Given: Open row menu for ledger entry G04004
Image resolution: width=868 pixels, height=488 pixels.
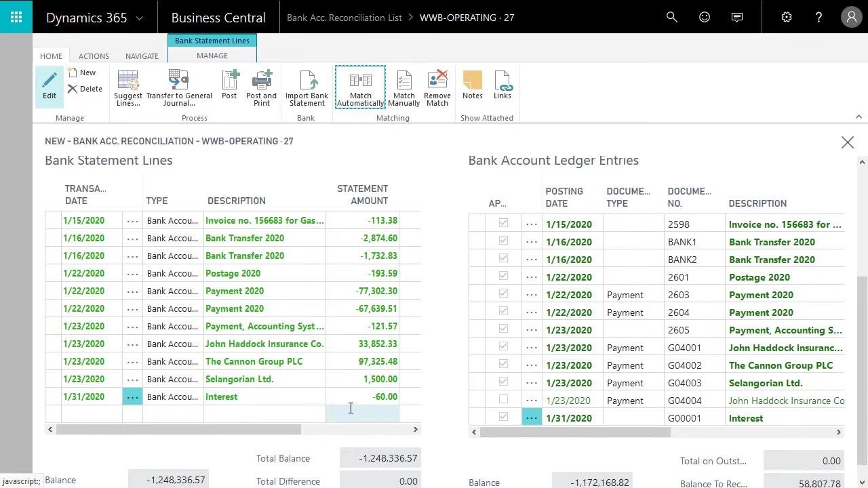Looking at the screenshot, I should (532, 401).
